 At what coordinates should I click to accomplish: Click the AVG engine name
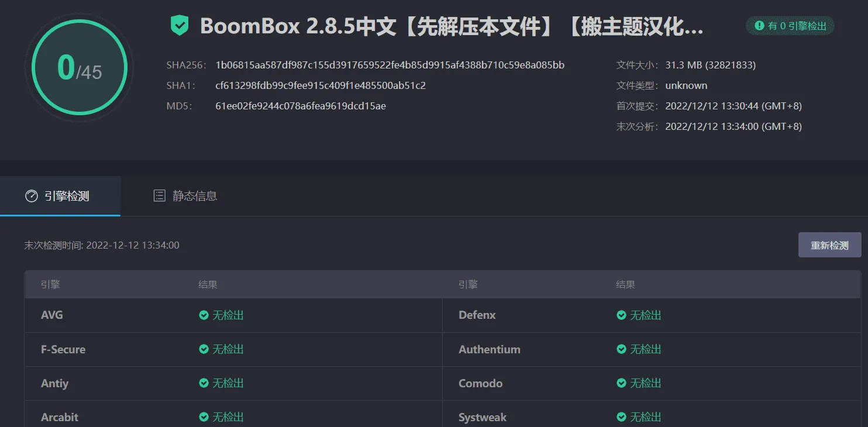52,315
